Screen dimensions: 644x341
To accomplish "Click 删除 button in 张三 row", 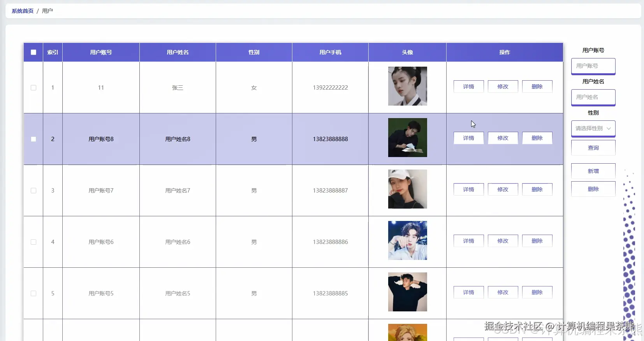I will (x=537, y=87).
